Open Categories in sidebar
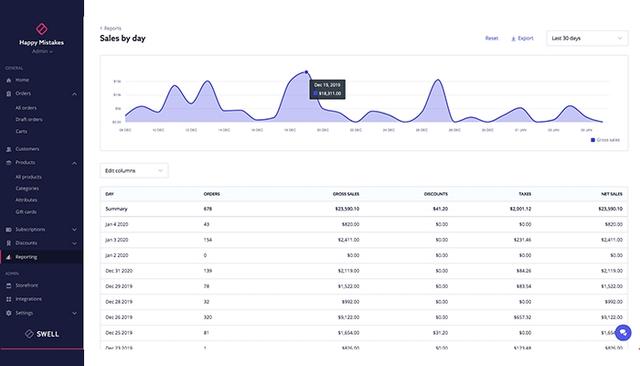Viewport: 640px width, 366px height. (27, 189)
